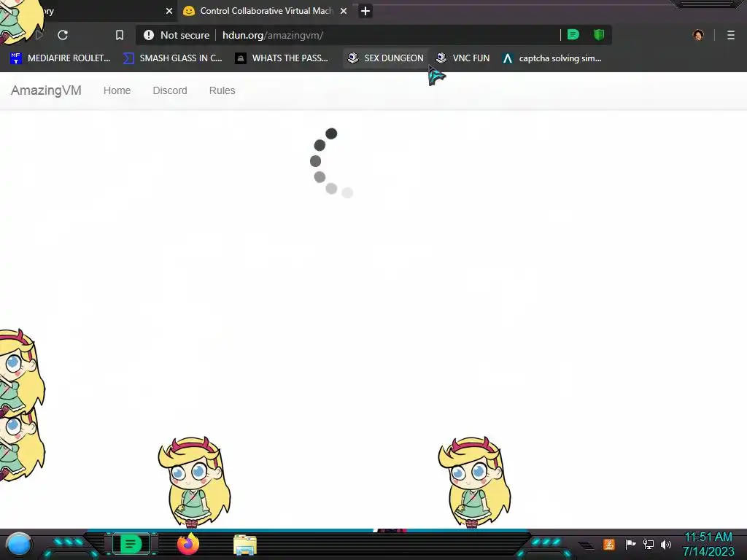This screenshot has width=747, height=560.
Task: Open the Discord nav link
Action: point(169,90)
